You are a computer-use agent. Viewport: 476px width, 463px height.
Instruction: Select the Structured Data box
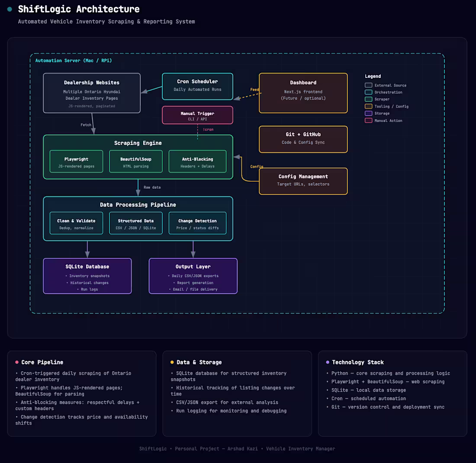[136, 223]
